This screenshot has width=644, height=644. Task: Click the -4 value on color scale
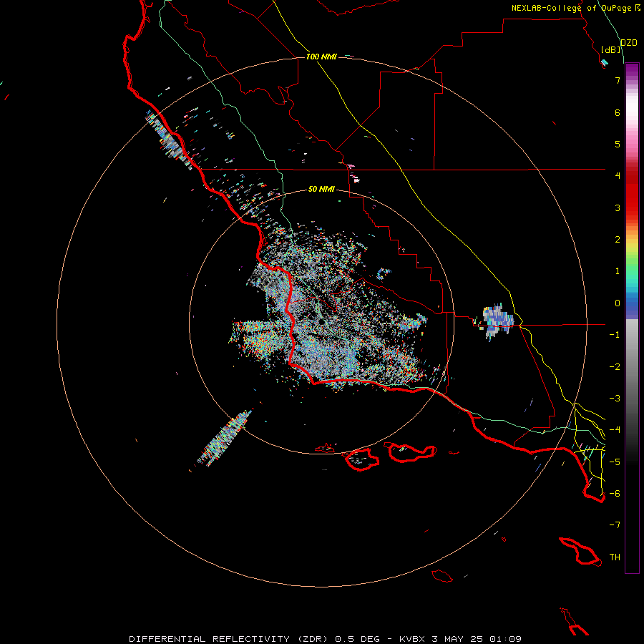coord(615,430)
